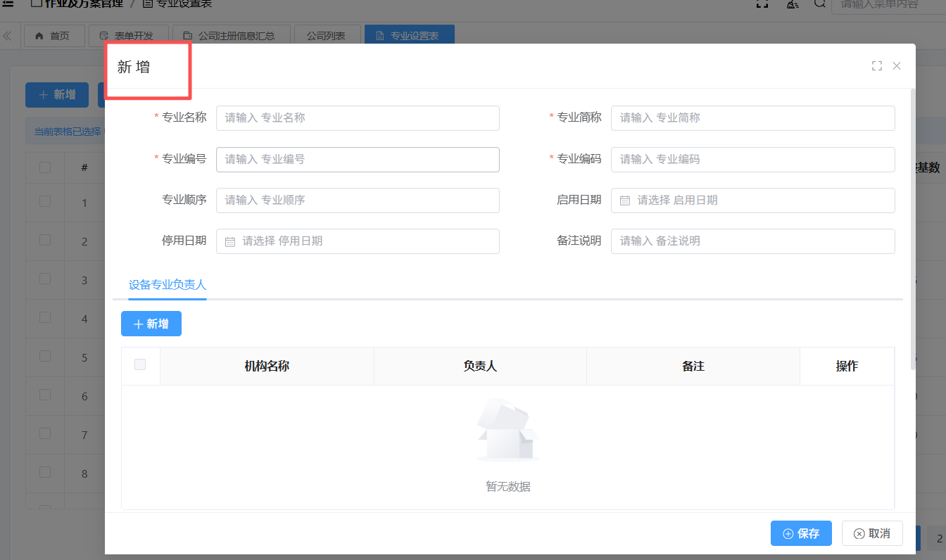Open the 表单开发 tab
Screen dimensions: 946x560
(x=132, y=36)
